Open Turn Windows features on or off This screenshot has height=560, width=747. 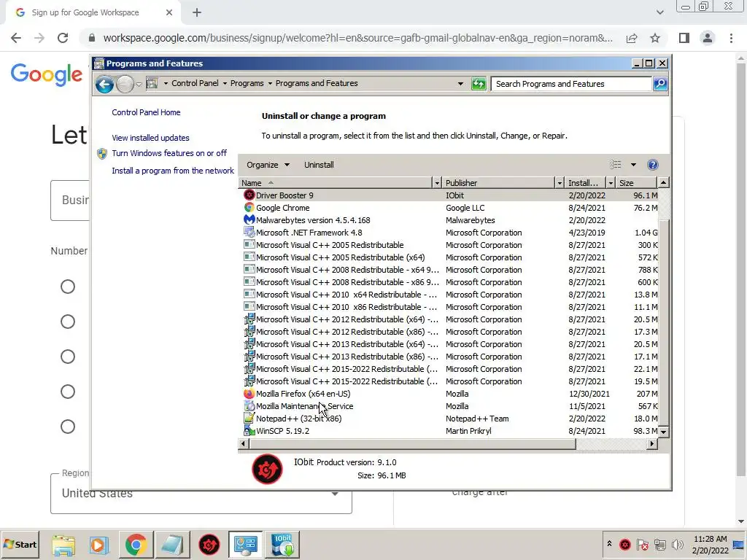pos(169,153)
